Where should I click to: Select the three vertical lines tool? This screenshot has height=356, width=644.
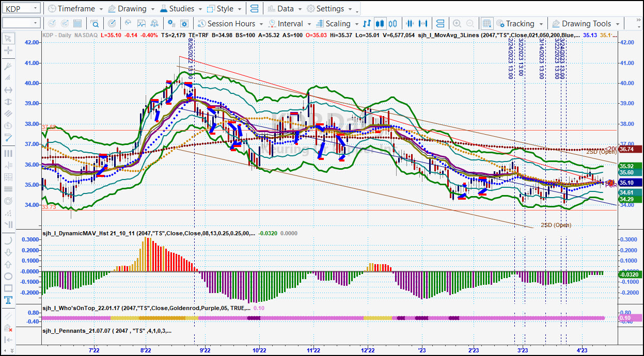8,153
